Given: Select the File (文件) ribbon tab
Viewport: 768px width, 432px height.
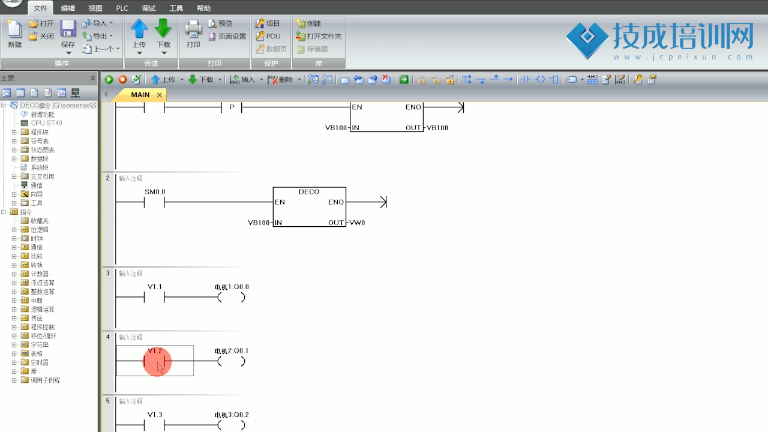Looking at the screenshot, I should point(40,8).
